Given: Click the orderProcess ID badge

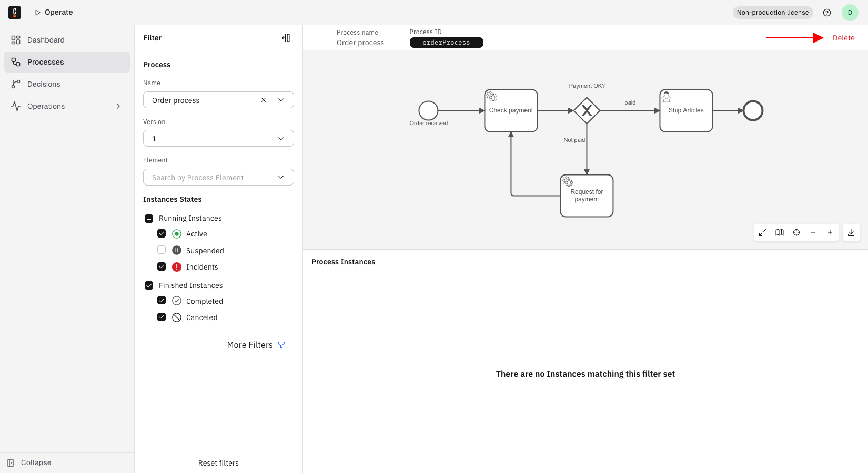Looking at the screenshot, I should [446, 43].
